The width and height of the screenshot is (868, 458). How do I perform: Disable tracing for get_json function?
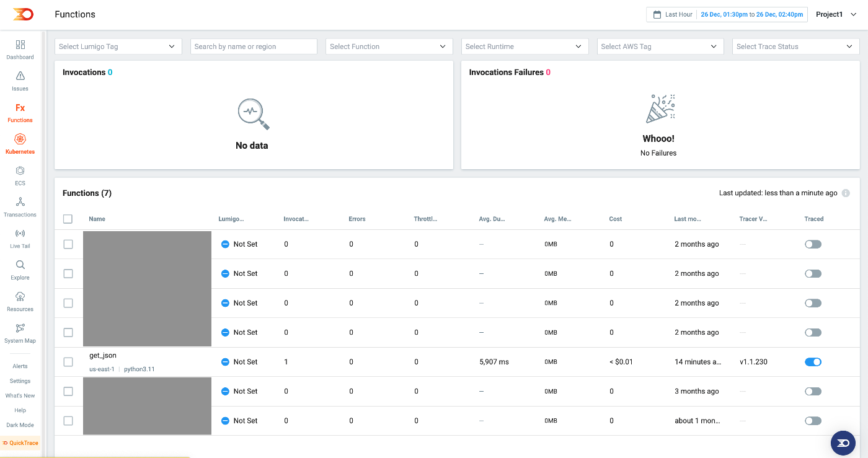813,362
